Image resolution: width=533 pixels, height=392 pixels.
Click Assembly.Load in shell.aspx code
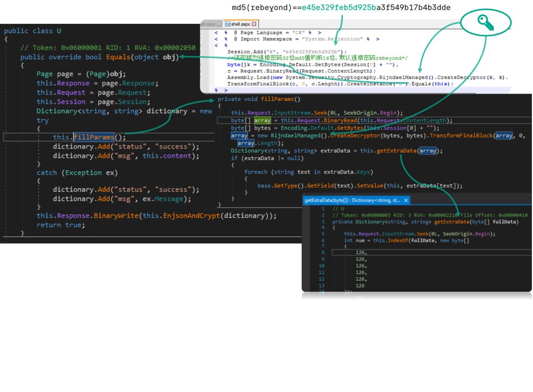tap(248, 77)
